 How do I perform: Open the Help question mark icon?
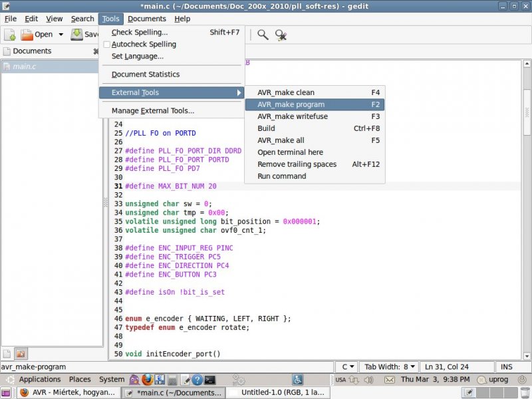tap(197, 380)
